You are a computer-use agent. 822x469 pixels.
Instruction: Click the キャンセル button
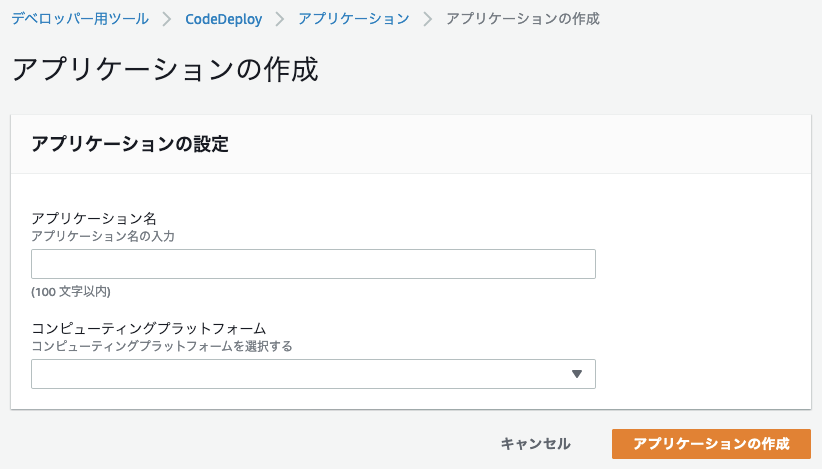point(535,444)
